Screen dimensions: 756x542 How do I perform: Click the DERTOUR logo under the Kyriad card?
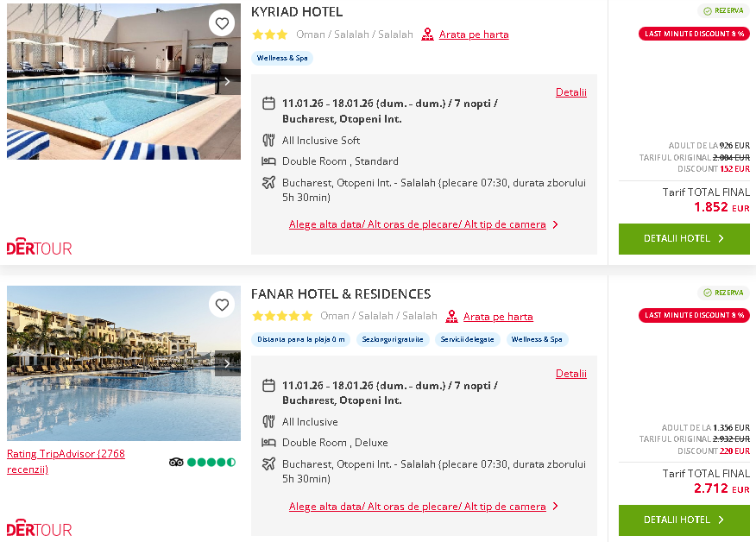[39, 248]
